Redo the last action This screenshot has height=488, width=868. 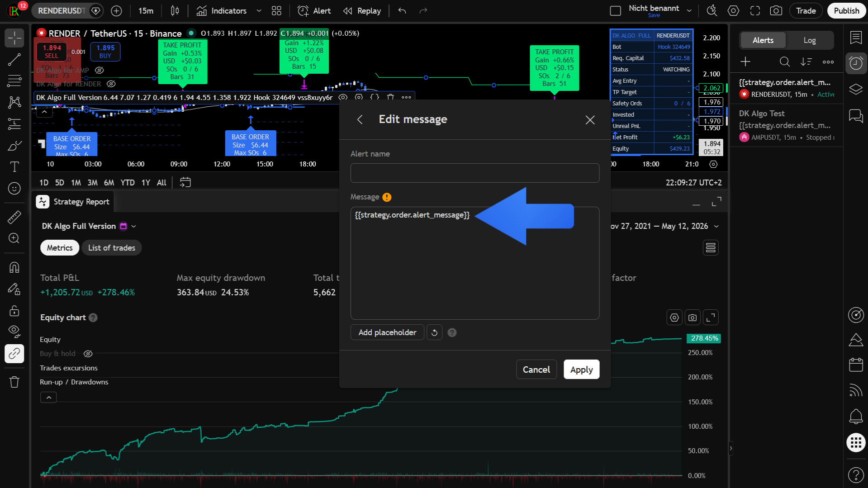pos(423,11)
